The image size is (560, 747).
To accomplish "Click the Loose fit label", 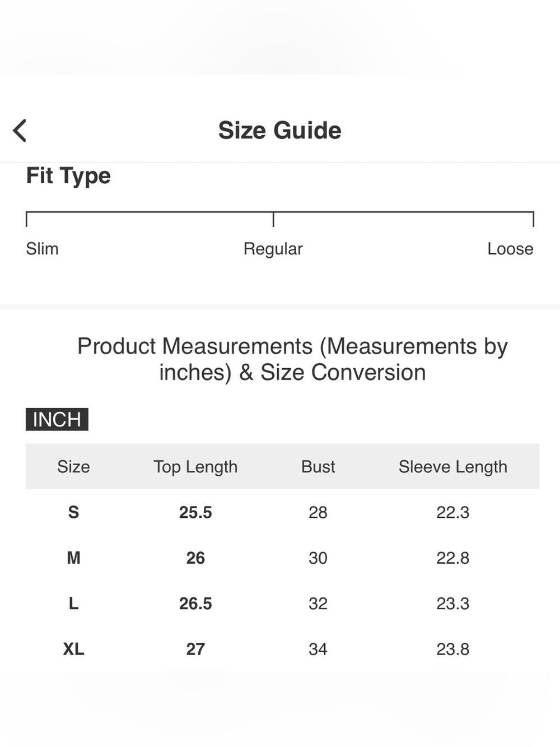I will tap(510, 248).
